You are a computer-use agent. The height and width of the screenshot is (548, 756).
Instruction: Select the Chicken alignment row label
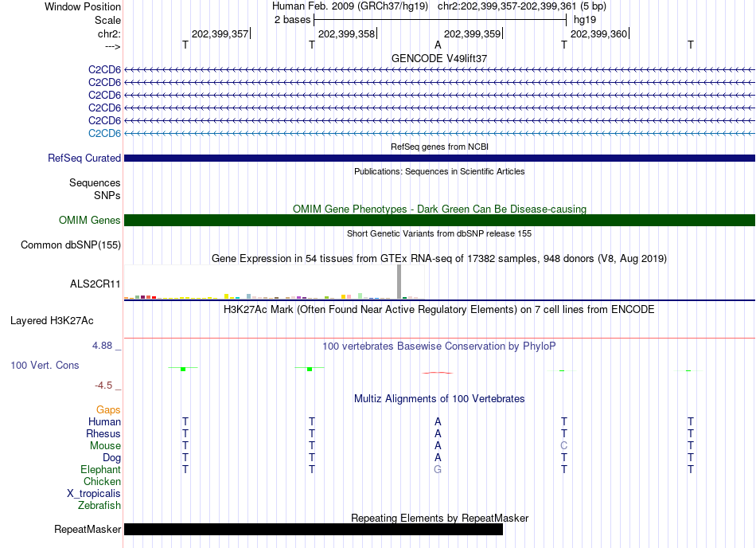coord(102,481)
